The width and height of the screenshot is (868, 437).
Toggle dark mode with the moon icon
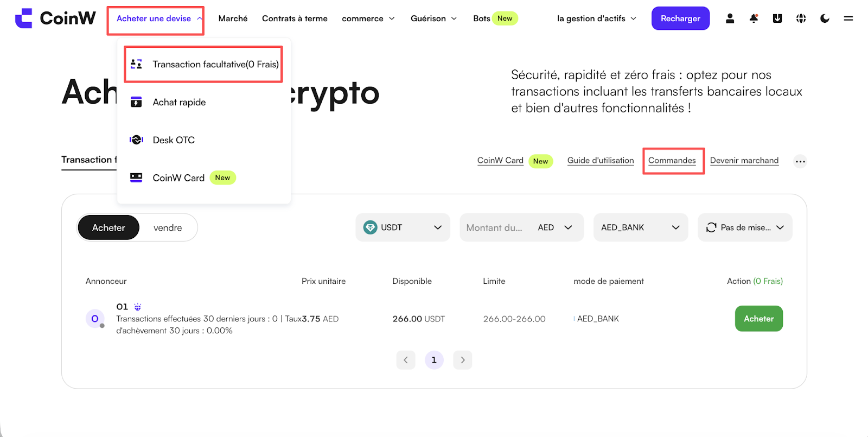tap(825, 18)
